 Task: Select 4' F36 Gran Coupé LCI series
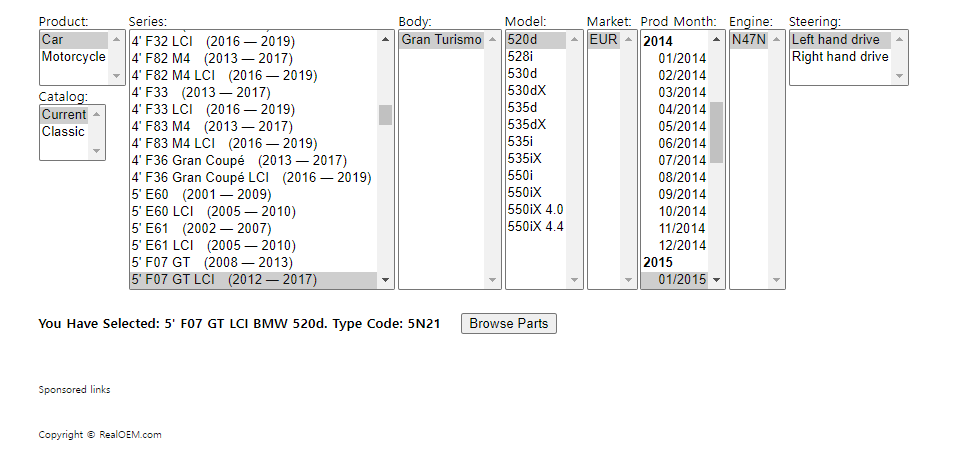[x=253, y=177]
